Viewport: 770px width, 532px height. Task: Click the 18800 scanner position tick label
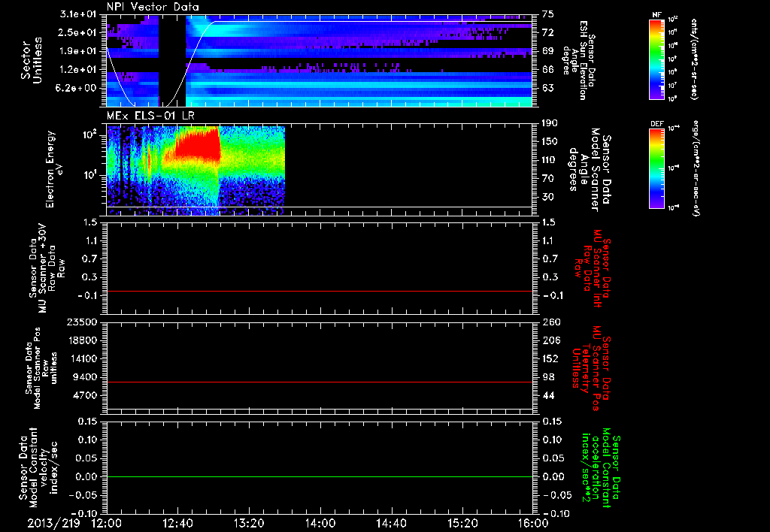(82, 340)
